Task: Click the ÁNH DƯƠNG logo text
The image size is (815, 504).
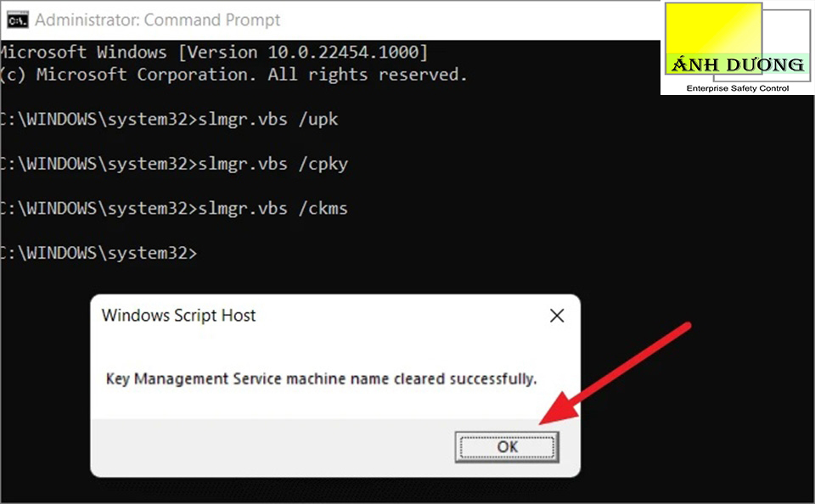Action: [737, 64]
